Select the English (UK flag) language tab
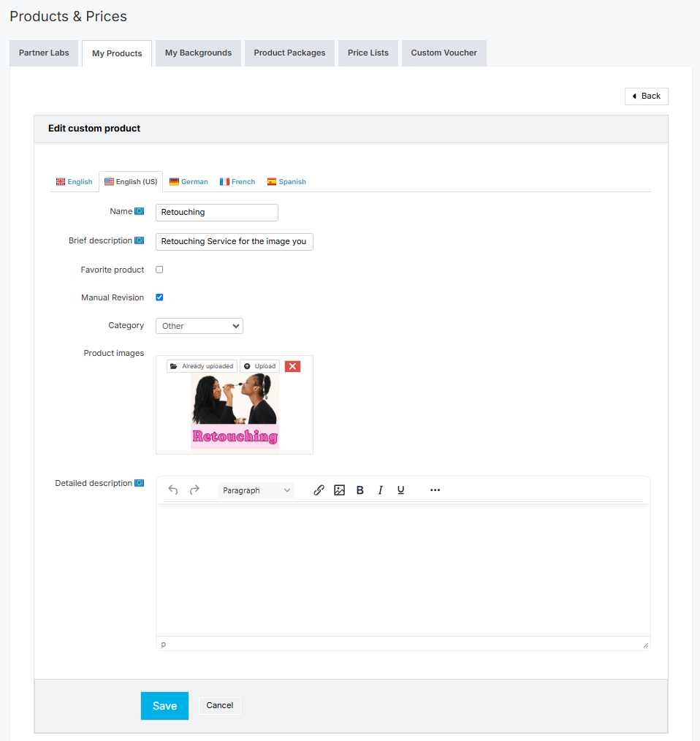 pos(75,182)
